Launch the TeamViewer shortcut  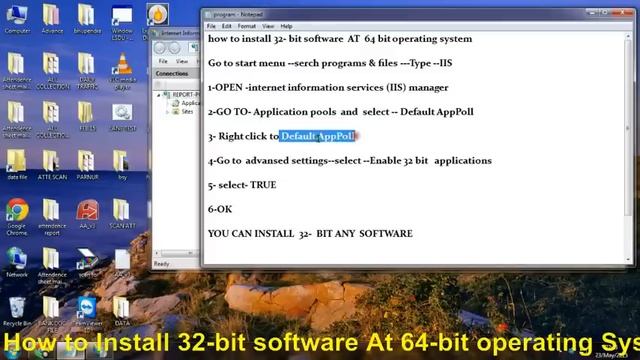[x=87, y=313]
